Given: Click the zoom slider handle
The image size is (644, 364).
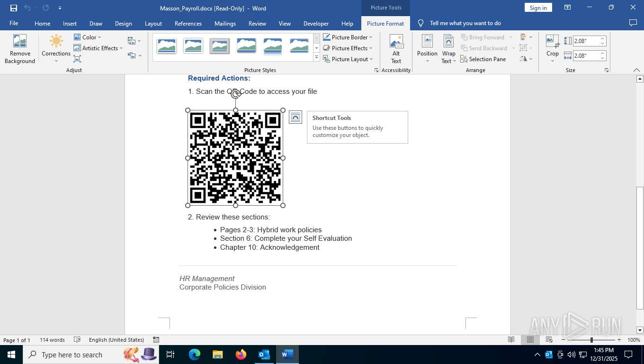Looking at the screenshot, I should tap(591, 340).
